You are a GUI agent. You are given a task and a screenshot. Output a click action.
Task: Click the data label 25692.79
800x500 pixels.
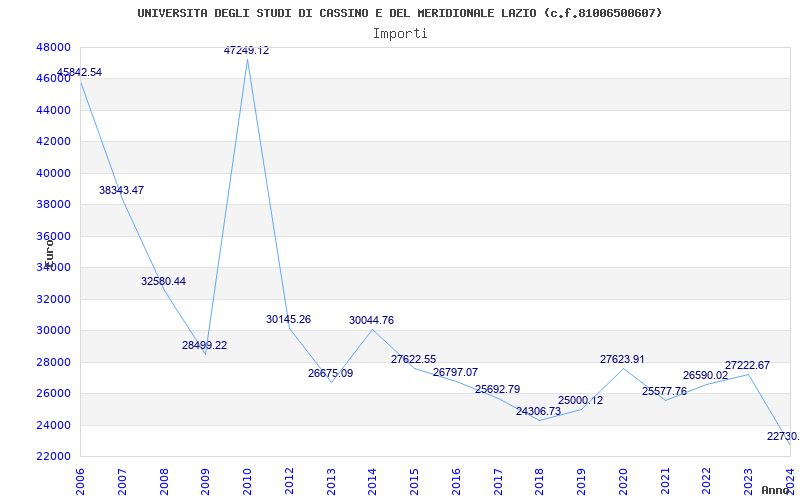click(x=497, y=389)
